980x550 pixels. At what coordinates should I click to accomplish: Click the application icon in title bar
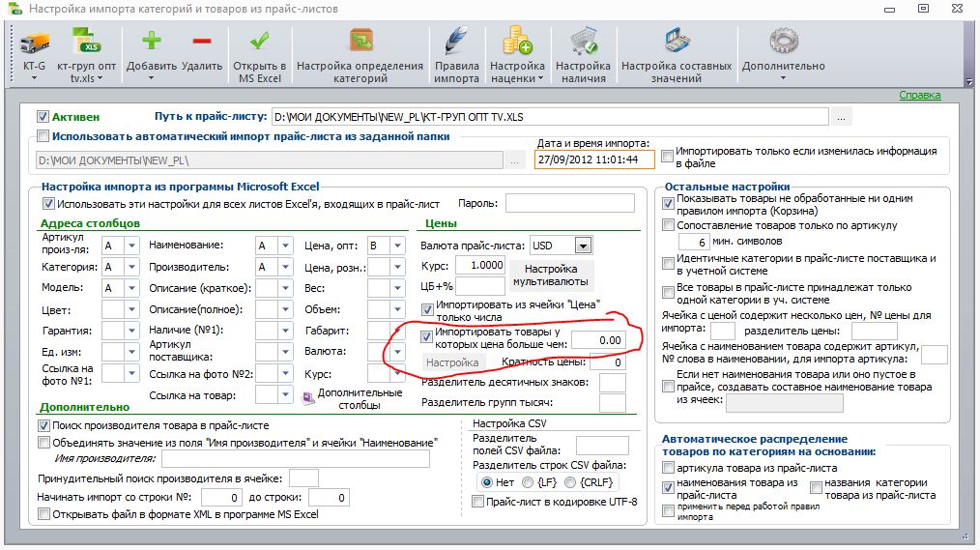tap(14, 9)
